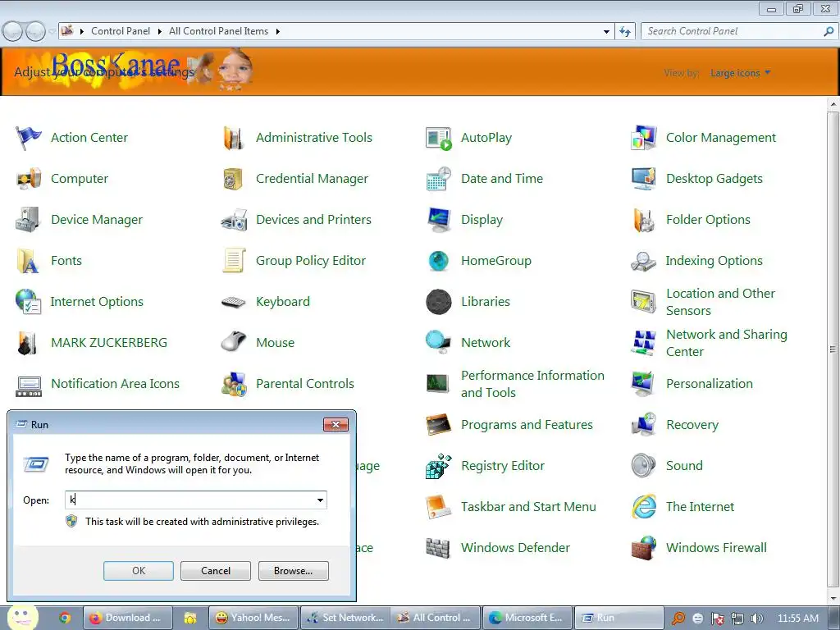Open the Windows Firewall brick icon

click(643, 548)
